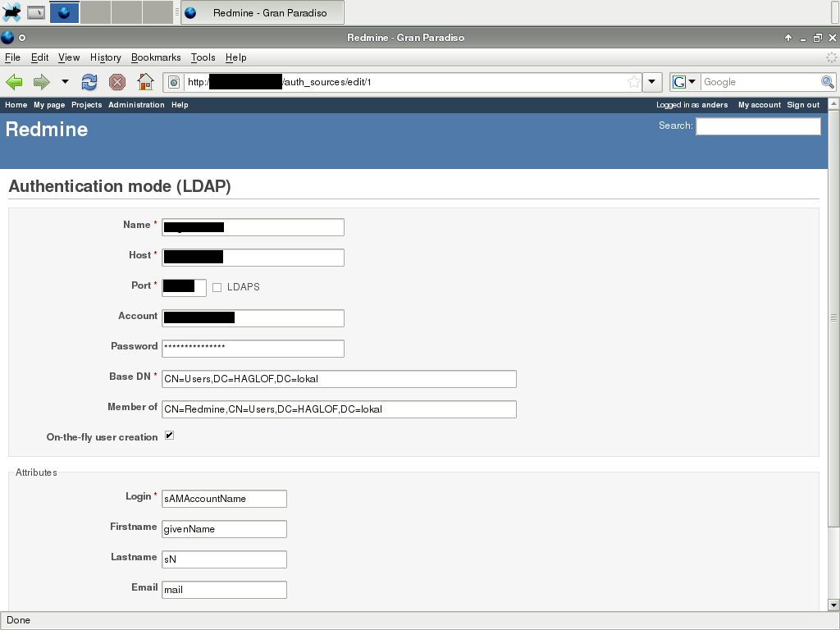
Task: Bookmark the page with the star icon
Action: pyautogui.click(x=633, y=82)
